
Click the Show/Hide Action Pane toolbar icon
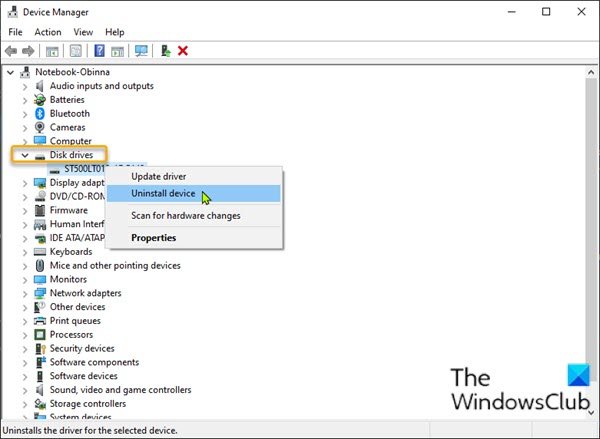click(x=117, y=51)
